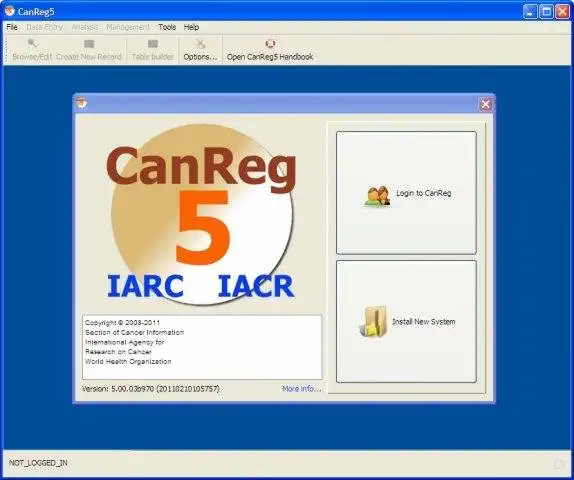Maximize the CanReg5 window

click(546, 12)
